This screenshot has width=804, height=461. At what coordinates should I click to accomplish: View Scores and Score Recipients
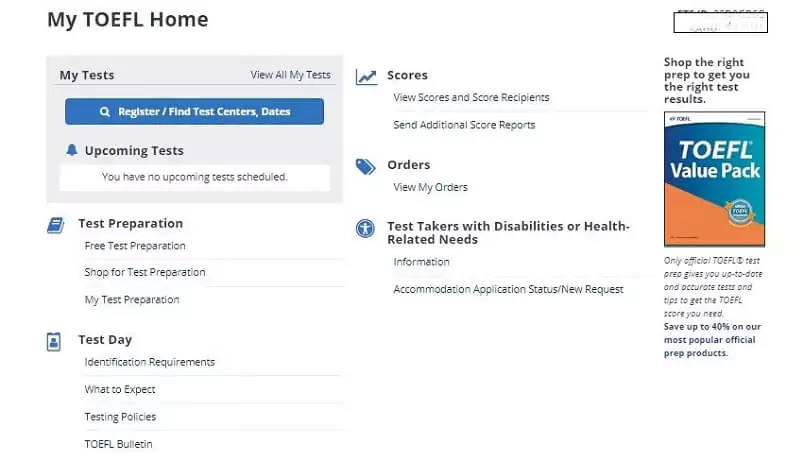click(471, 98)
